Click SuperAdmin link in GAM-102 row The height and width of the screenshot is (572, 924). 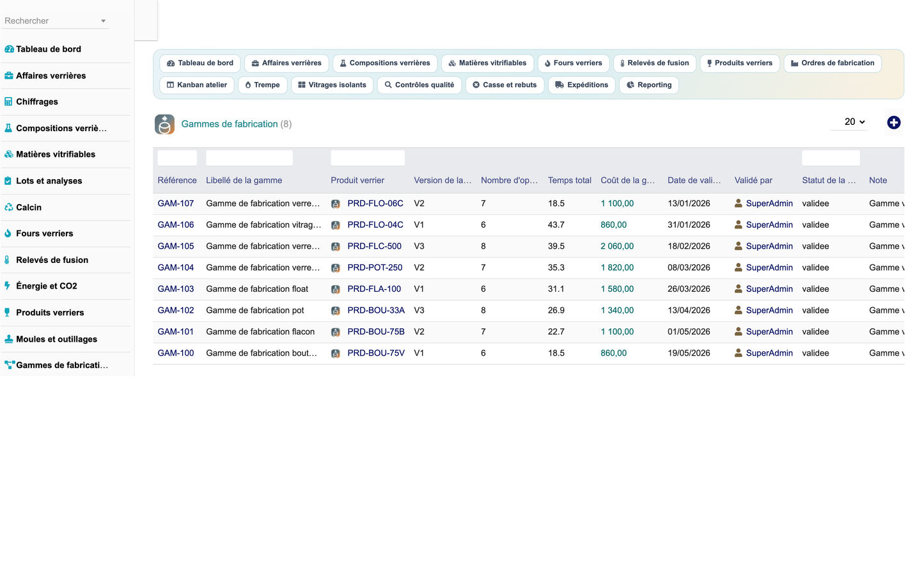(x=769, y=310)
